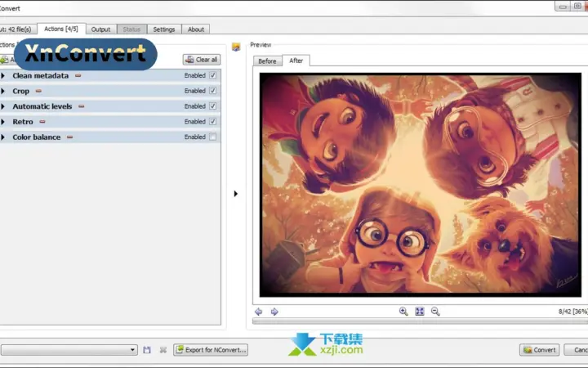The width and height of the screenshot is (588, 368).
Task: Enable the Color balance action checkbox
Action: point(212,137)
